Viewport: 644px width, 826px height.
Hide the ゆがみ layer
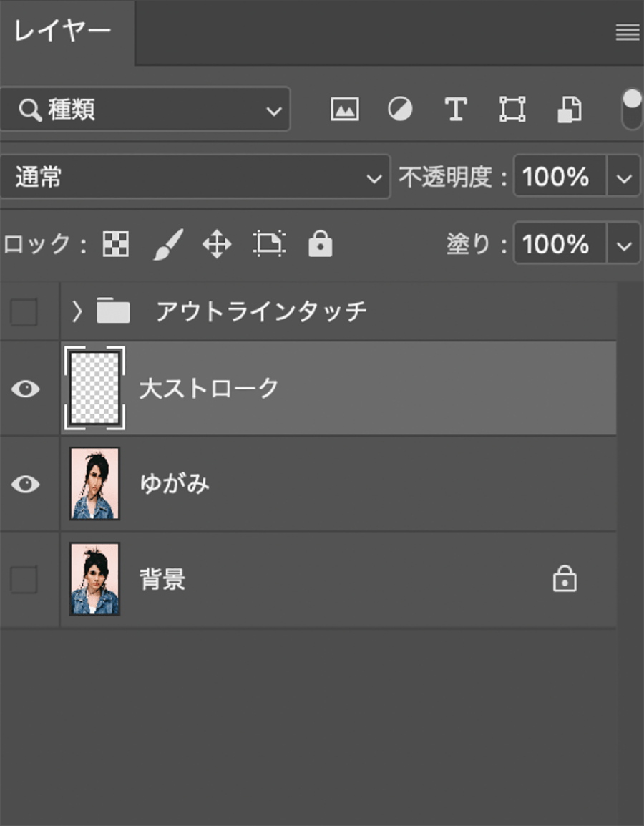click(25, 485)
